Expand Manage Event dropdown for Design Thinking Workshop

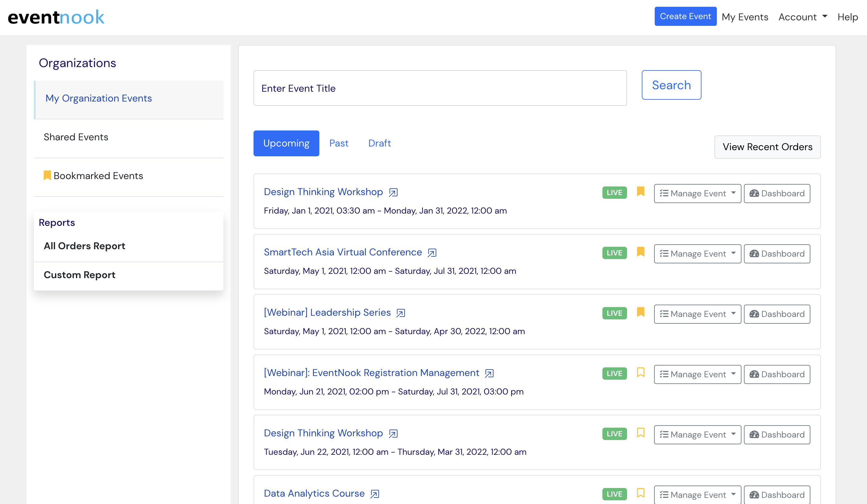coord(697,193)
